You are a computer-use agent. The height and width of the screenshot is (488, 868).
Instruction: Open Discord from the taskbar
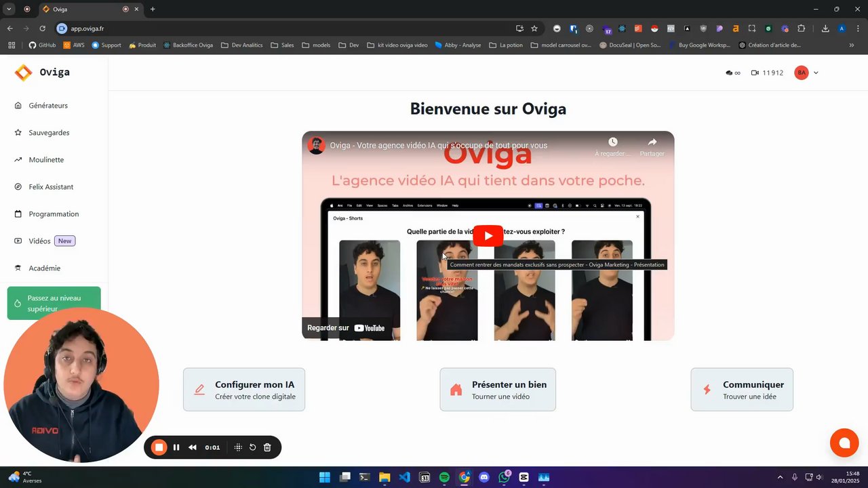point(484,477)
